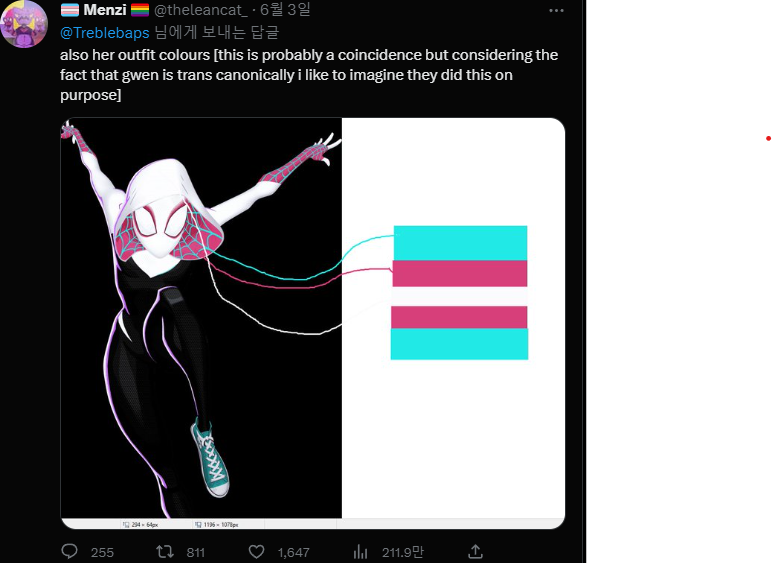Click the share upload icon
This screenshot has height=563, width=772.
475,551
